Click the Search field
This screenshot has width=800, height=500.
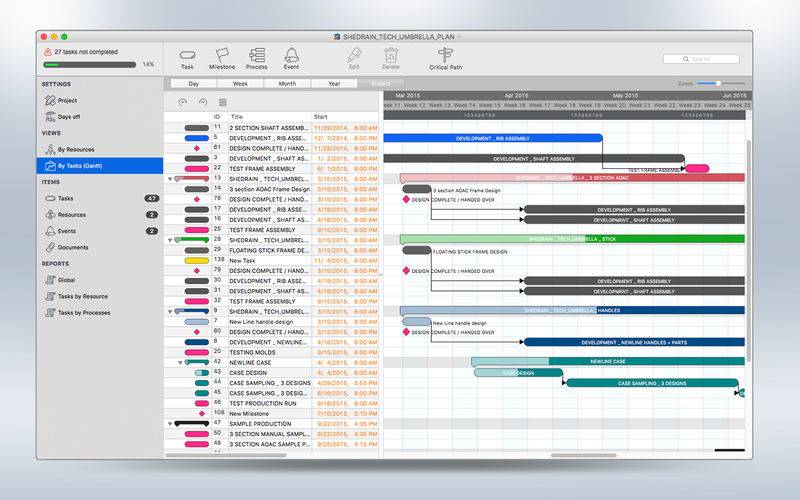pyautogui.click(x=701, y=59)
